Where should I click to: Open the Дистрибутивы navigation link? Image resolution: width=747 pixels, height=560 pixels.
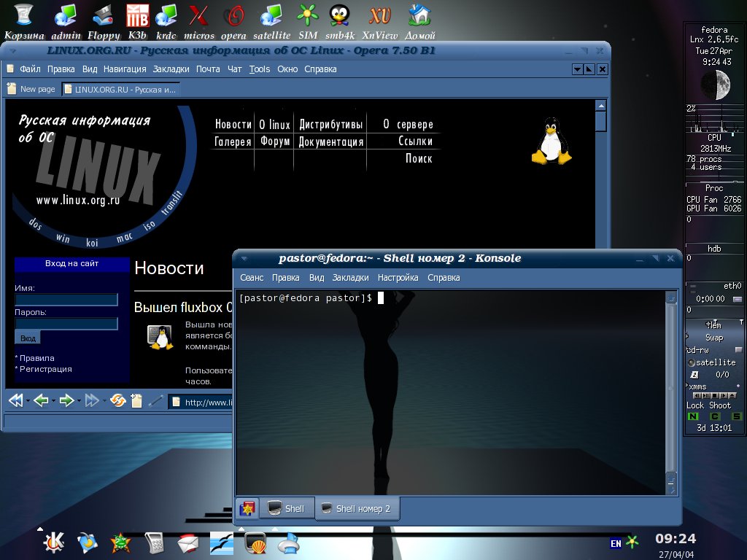coord(331,125)
